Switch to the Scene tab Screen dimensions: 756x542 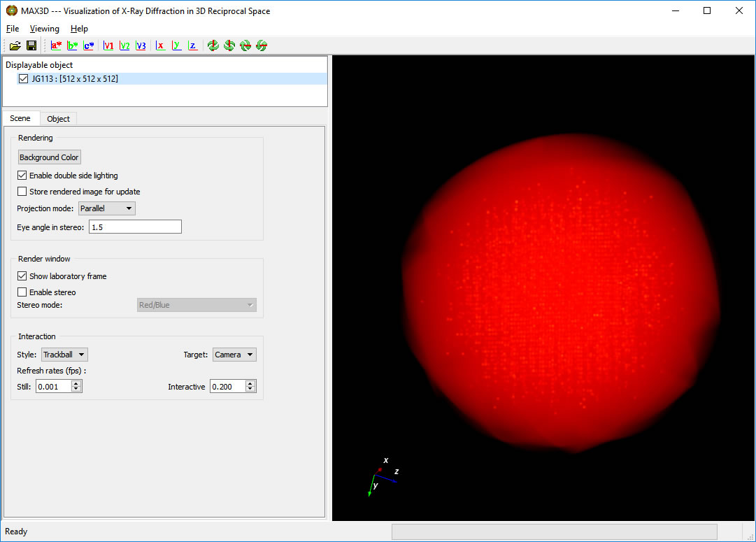click(x=20, y=118)
